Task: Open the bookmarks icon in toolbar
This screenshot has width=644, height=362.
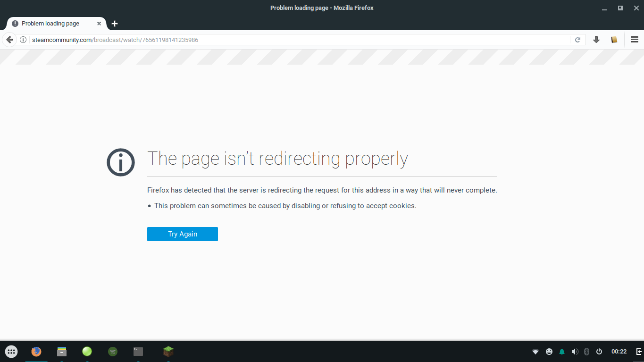Action: click(614, 40)
